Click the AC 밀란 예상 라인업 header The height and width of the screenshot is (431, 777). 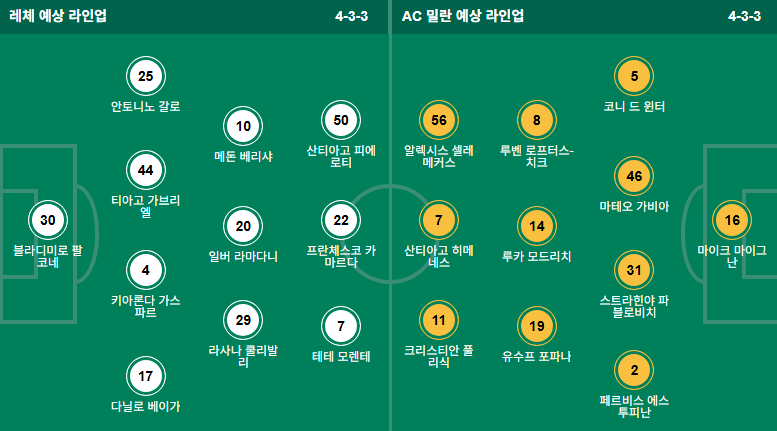pos(463,16)
